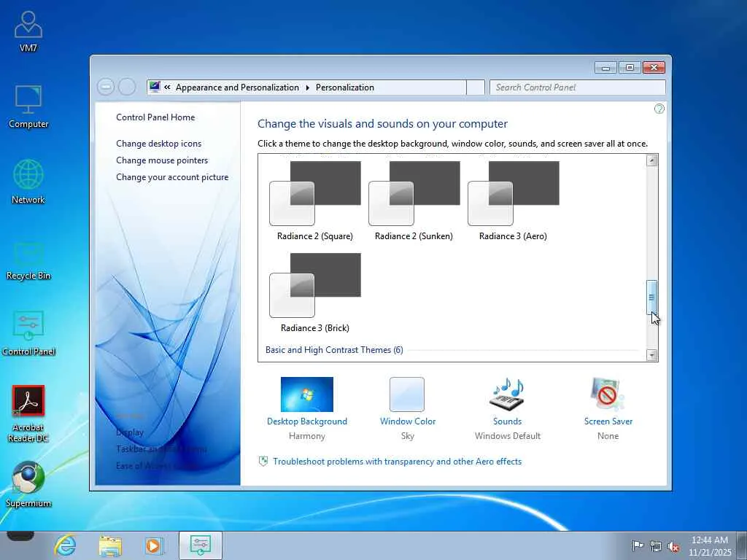Click the muted volume tray icon
This screenshot has height=560, width=747.
(673, 546)
